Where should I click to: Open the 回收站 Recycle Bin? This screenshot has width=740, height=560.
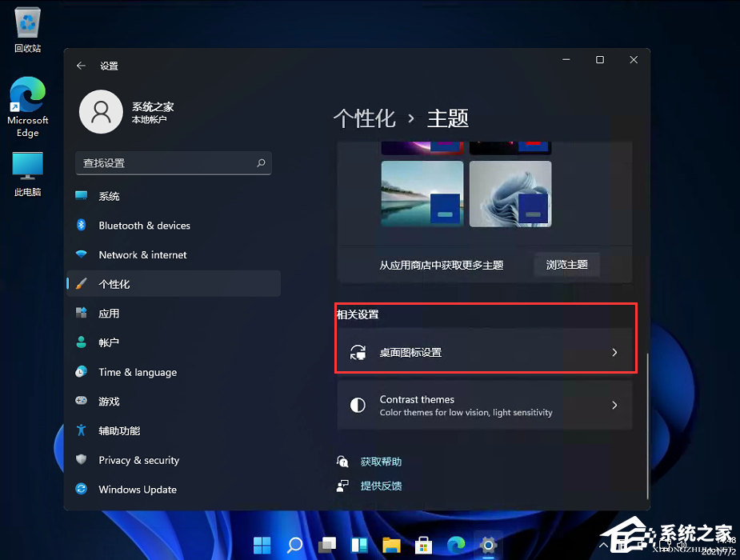pos(27,24)
